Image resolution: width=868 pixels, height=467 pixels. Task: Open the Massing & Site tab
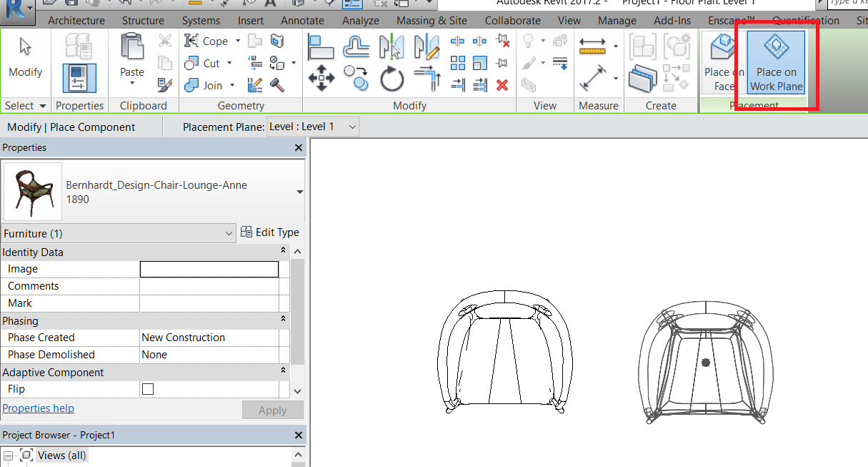[x=431, y=20]
